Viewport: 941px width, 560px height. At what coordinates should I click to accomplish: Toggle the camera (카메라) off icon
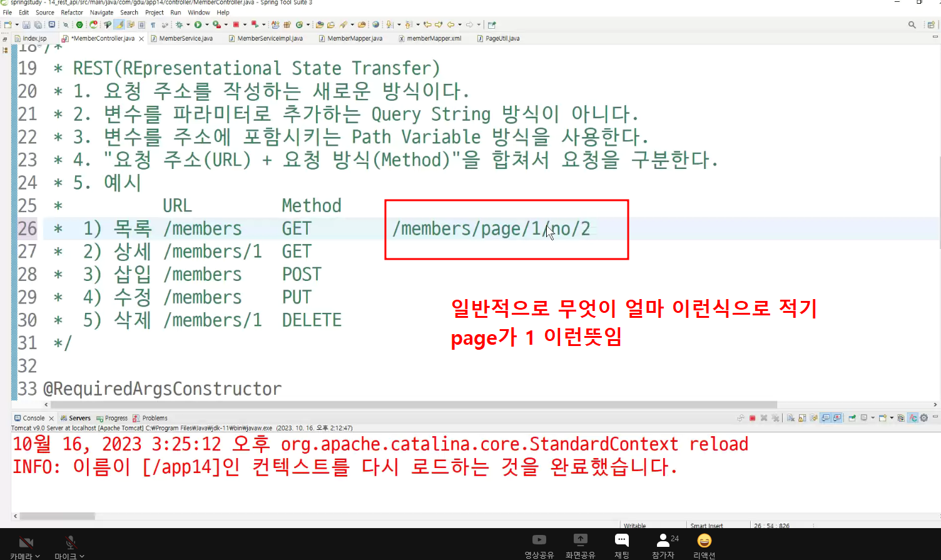(x=26, y=542)
